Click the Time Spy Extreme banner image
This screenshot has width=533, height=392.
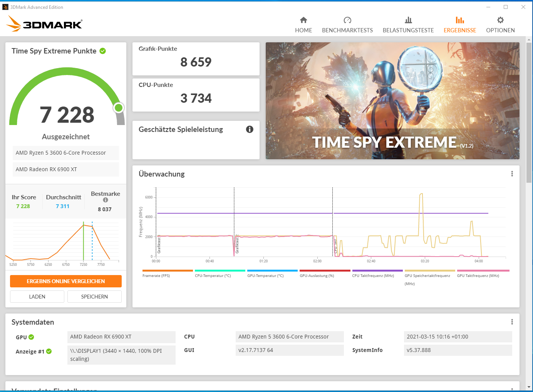click(392, 101)
